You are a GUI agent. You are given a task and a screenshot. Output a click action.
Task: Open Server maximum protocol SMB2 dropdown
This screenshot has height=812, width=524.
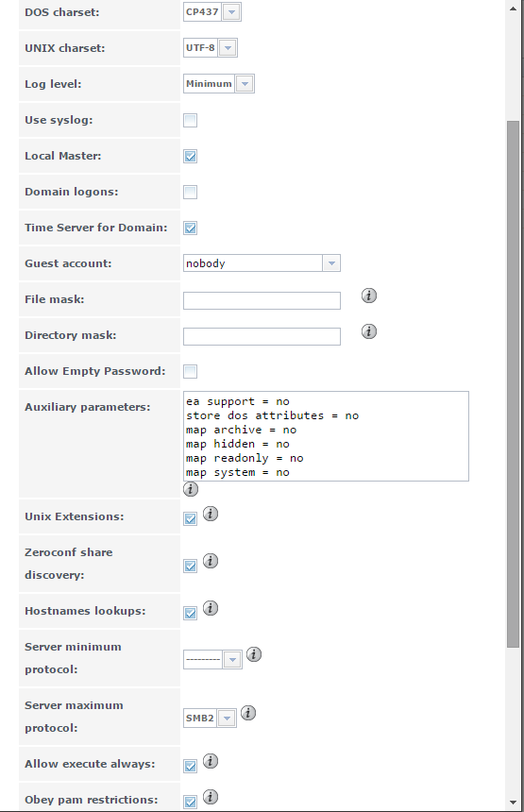pos(210,719)
